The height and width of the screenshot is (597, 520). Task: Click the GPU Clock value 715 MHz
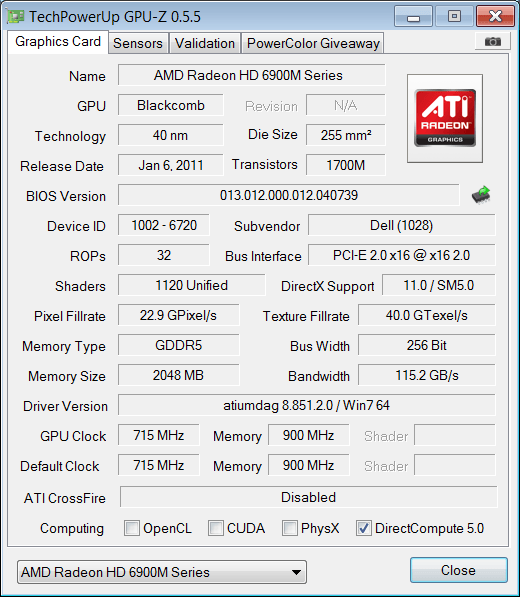[x=158, y=435]
